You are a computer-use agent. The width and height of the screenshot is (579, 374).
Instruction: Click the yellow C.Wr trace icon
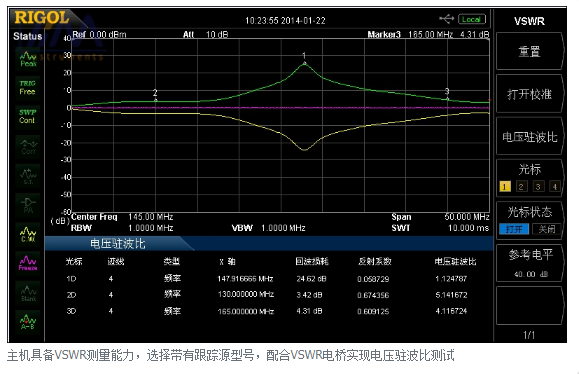coord(28,234)
